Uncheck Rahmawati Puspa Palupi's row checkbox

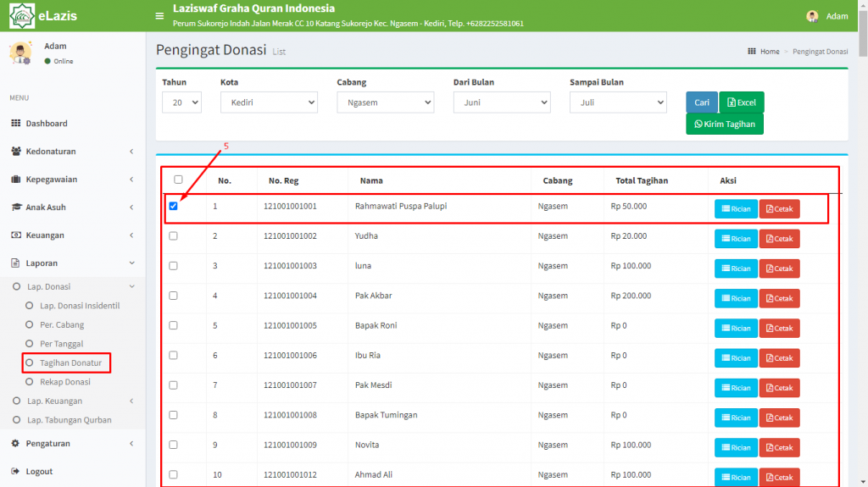[x=173, y=206]
